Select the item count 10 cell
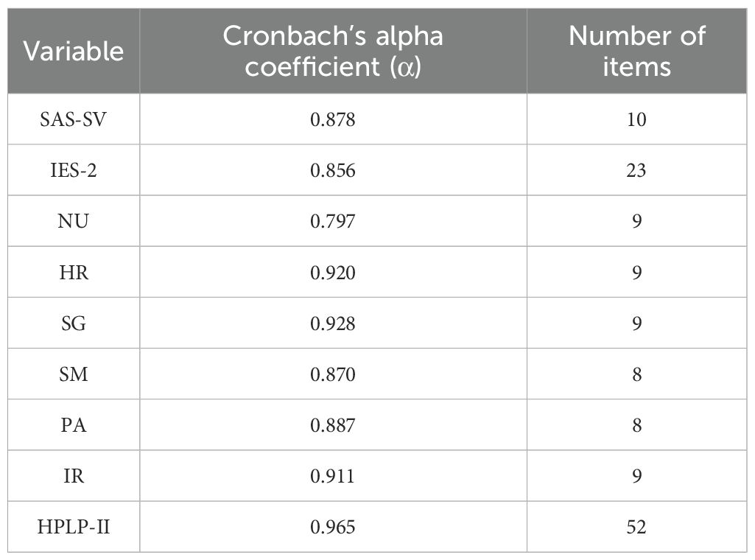 [636, 119]
